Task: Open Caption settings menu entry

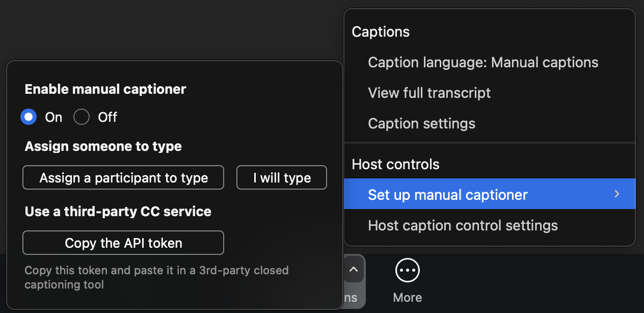Action: [x=421, y=123]
